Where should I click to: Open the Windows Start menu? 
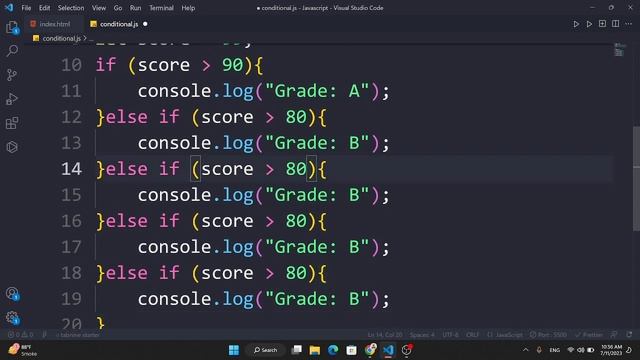click(234, 350)
